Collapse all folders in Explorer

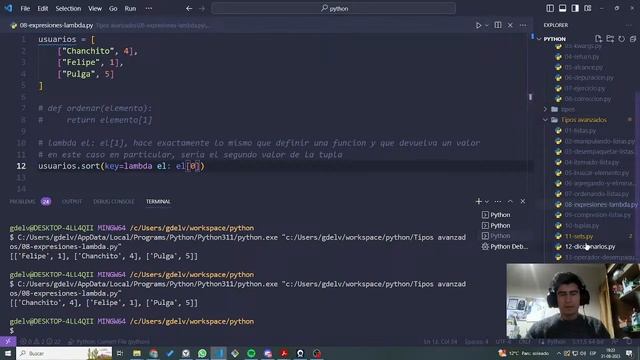(633, 39)
